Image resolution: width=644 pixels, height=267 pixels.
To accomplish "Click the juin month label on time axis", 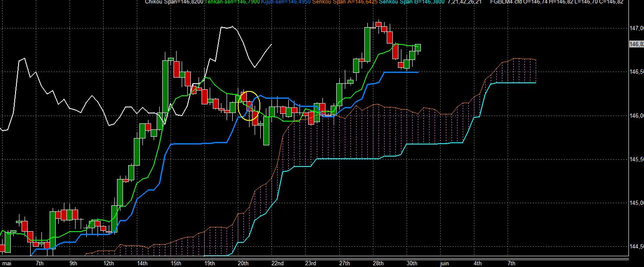I will 444,263.
